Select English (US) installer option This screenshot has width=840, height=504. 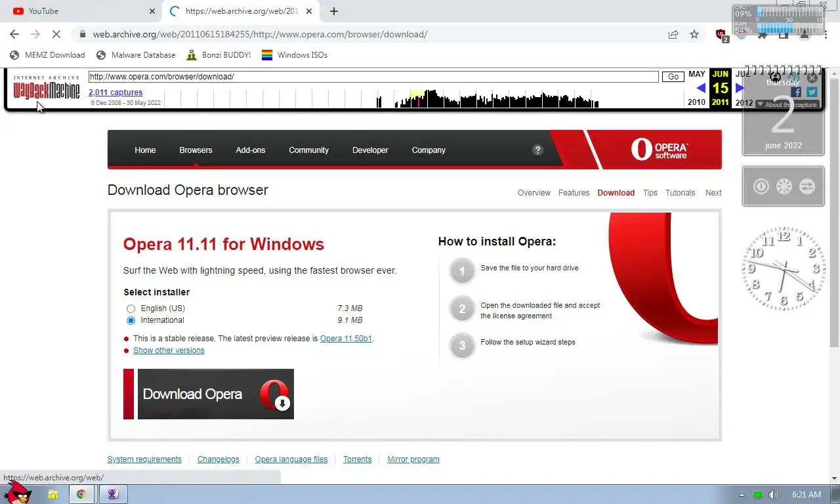[x=131, y=308]
